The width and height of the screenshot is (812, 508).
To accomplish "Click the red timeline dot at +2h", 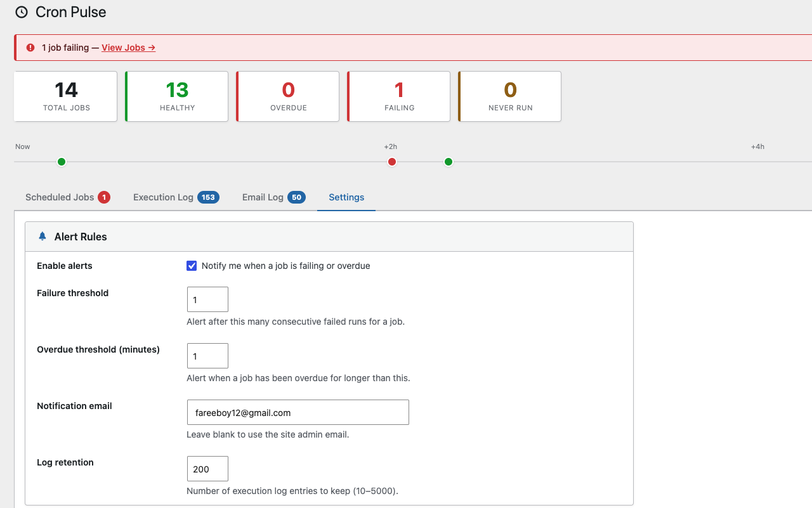I will click(x=392, y=162).
